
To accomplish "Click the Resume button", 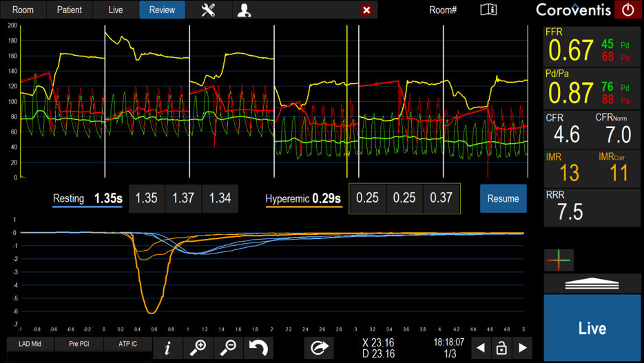I will click(503, 198).
